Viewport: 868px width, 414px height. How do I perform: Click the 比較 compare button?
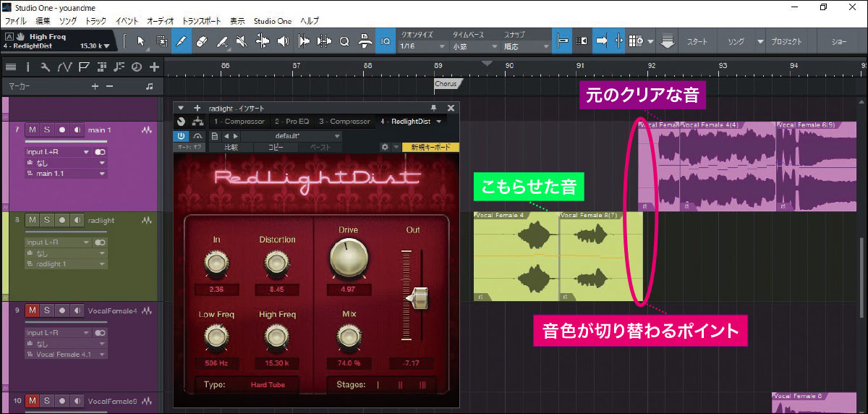point(231,147)
